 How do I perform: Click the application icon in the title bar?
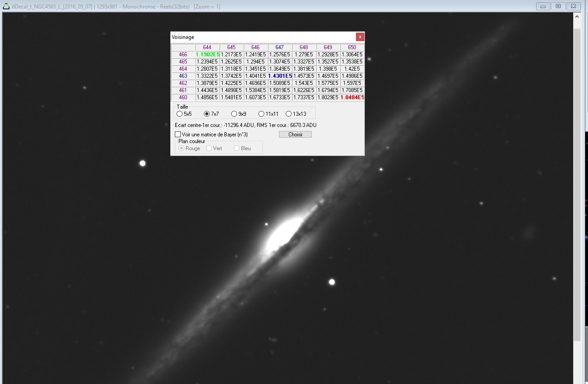pos(6,6)
